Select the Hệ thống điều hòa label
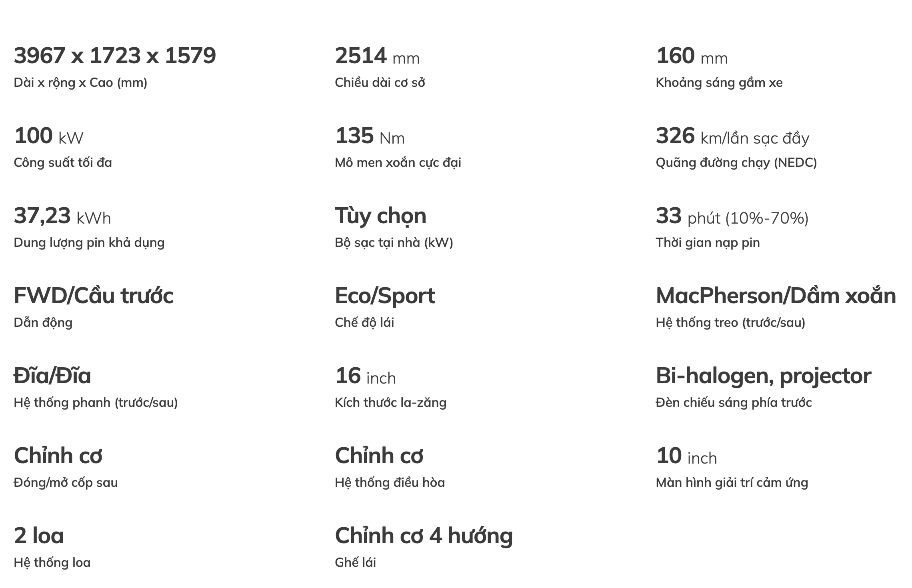Screen dimensions: 912x588 [390, 482]
